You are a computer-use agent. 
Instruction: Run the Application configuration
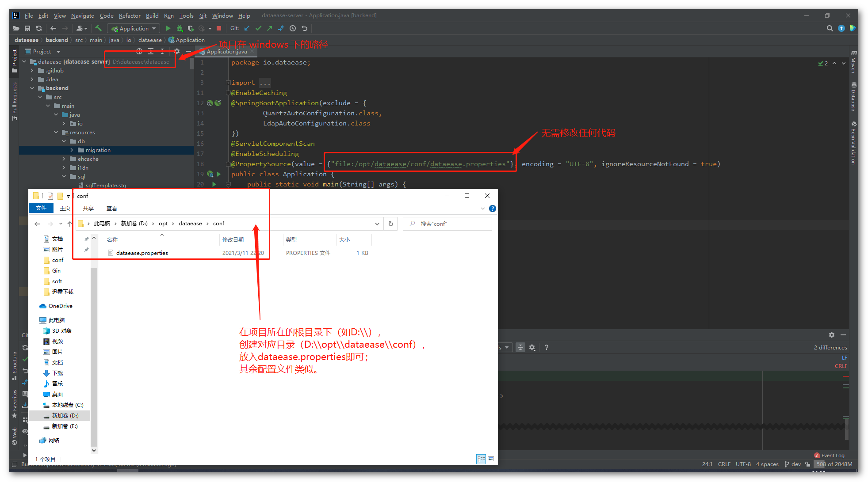click(168, 28)
